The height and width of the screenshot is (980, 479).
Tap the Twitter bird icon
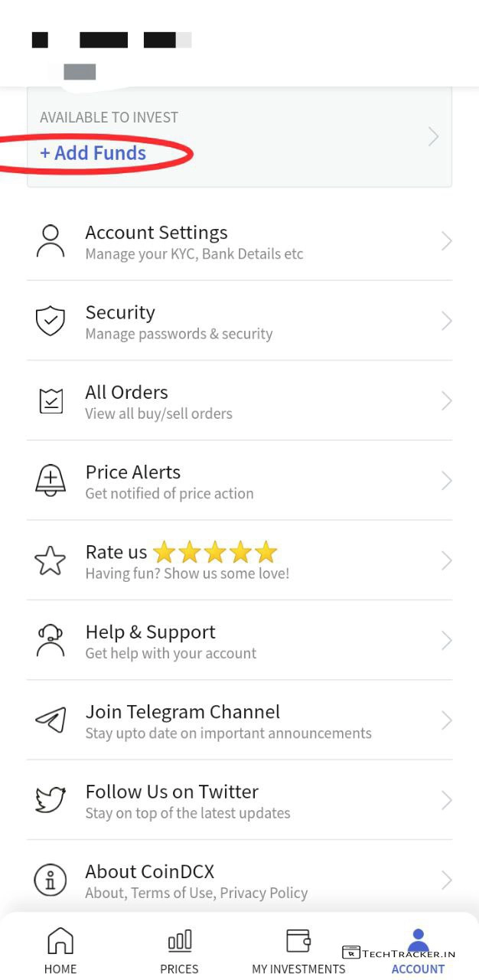(x=51, y=800)
